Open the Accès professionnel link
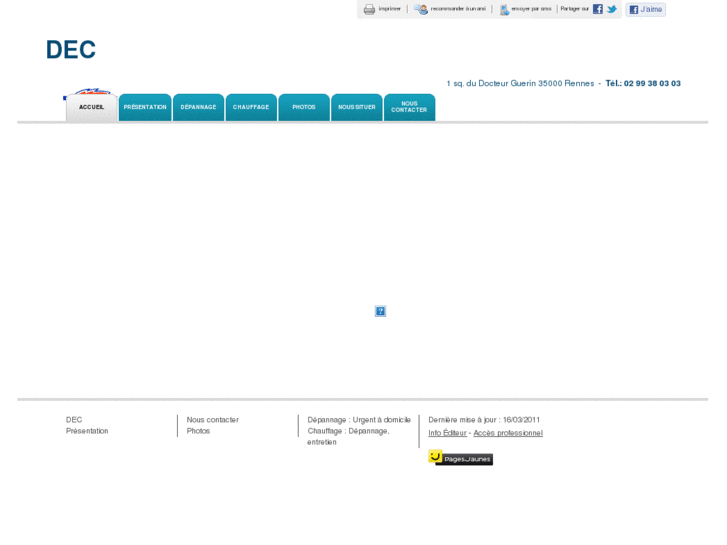 [508, 433]
